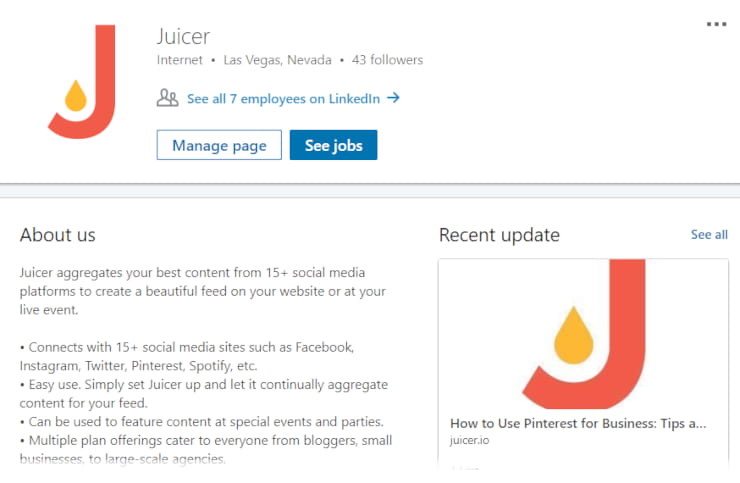Click the 43 followers count
The width and height of the screenshot is (740, 483).
[387, 60]
